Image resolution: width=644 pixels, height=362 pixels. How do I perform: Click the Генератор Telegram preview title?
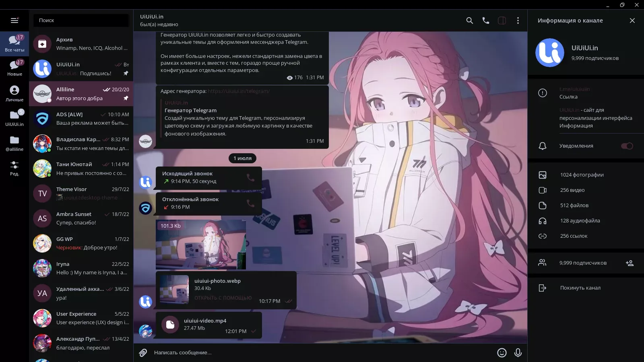(x=190, y=111)
